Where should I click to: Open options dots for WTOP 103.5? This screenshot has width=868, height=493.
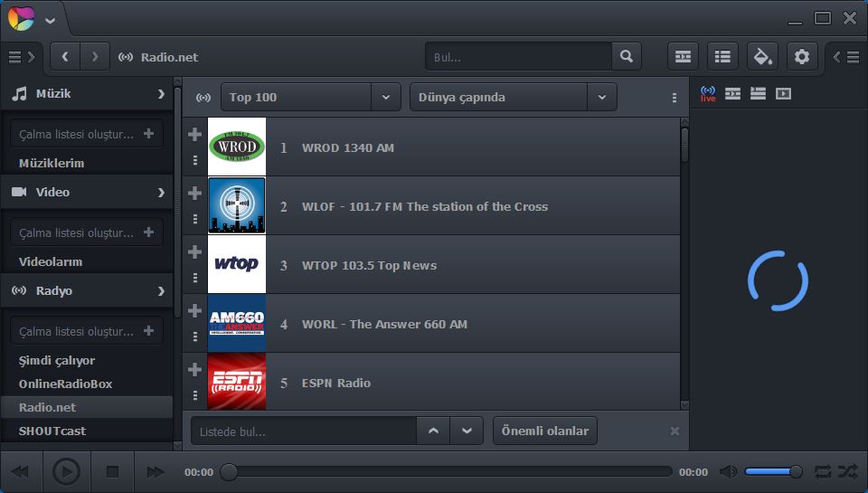(x=195, y=278)
